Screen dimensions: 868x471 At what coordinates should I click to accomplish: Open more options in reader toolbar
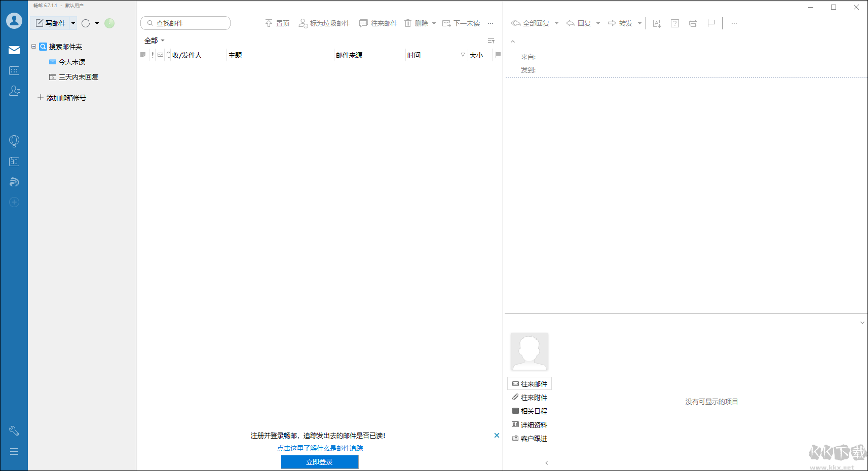(x=734, y=23)
